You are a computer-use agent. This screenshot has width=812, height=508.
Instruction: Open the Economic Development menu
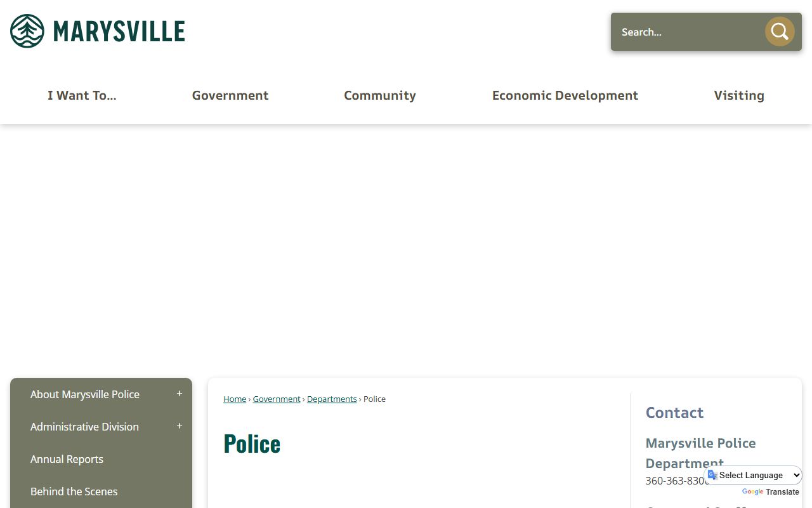click(x=565, y=95)
